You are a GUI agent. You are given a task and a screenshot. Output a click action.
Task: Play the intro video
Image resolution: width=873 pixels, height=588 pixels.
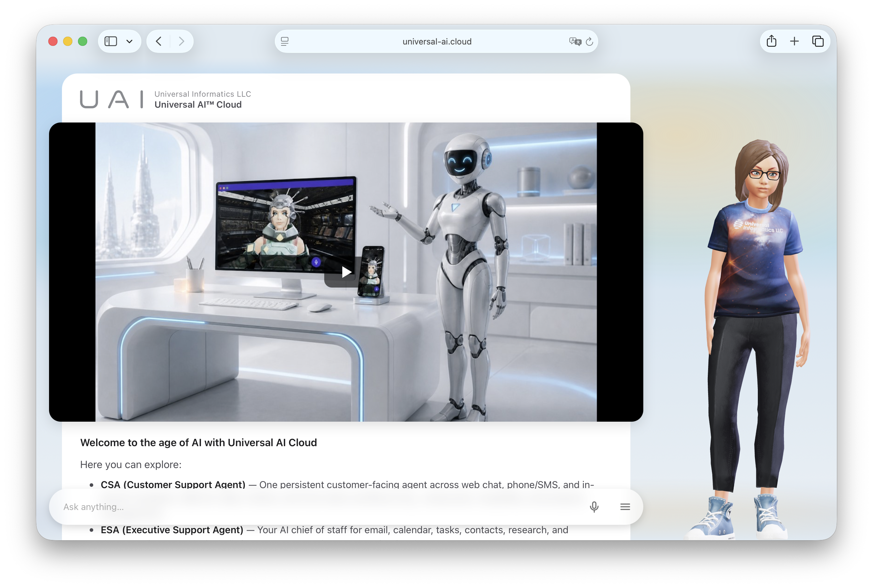[346, 272]
